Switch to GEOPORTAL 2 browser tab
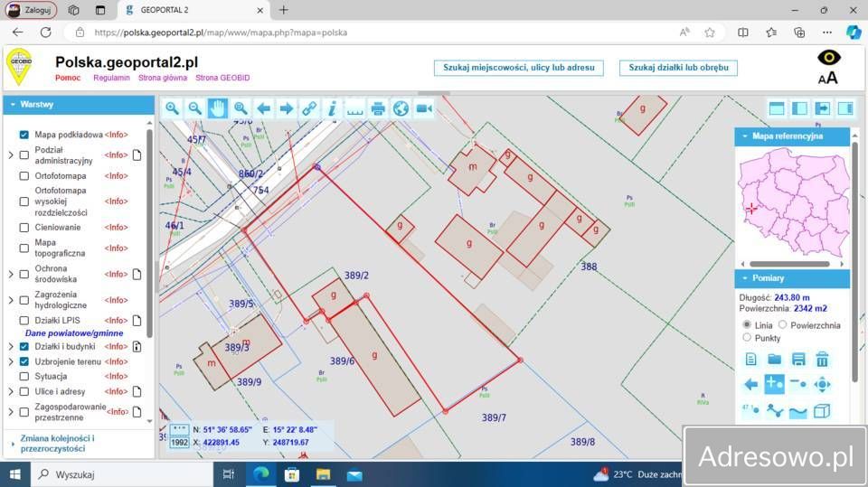Viewport: 868px width, 487px height. click(x=193, y=10)
